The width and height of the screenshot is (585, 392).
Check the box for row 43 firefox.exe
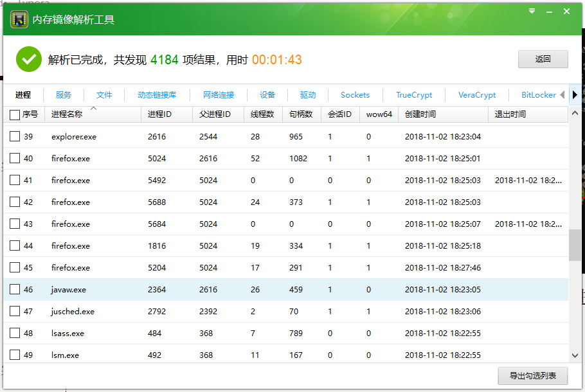click(15, 224)
